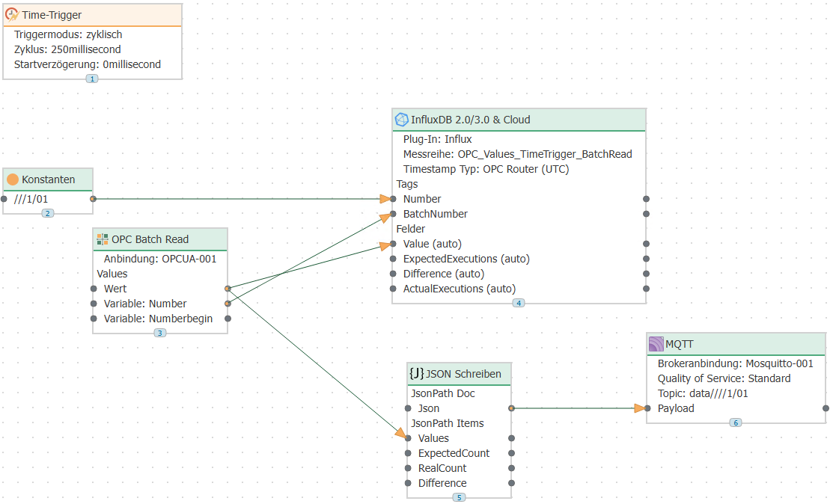Click the JSON Schreiben braces icon
830x504 pixels.
tap(416, 373)
